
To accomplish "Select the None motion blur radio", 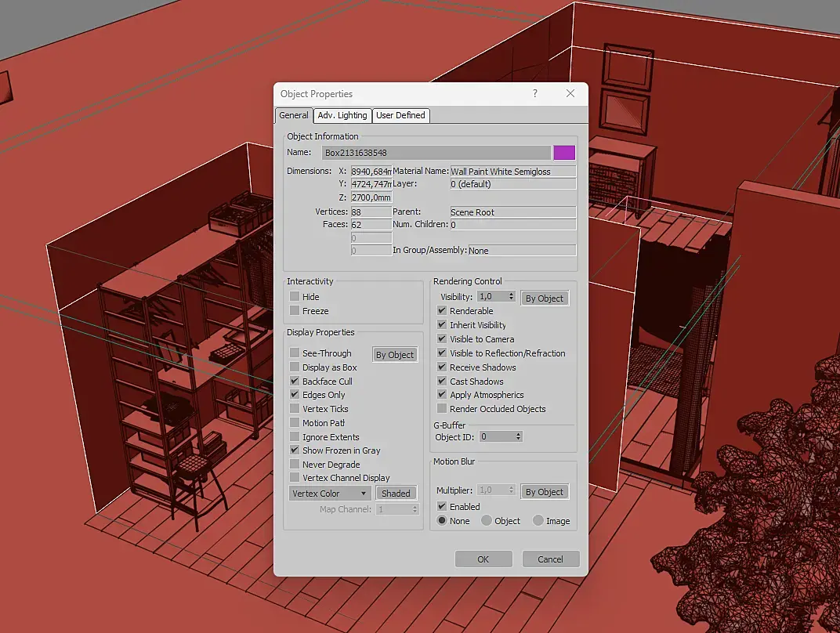I will pos(442,520).
